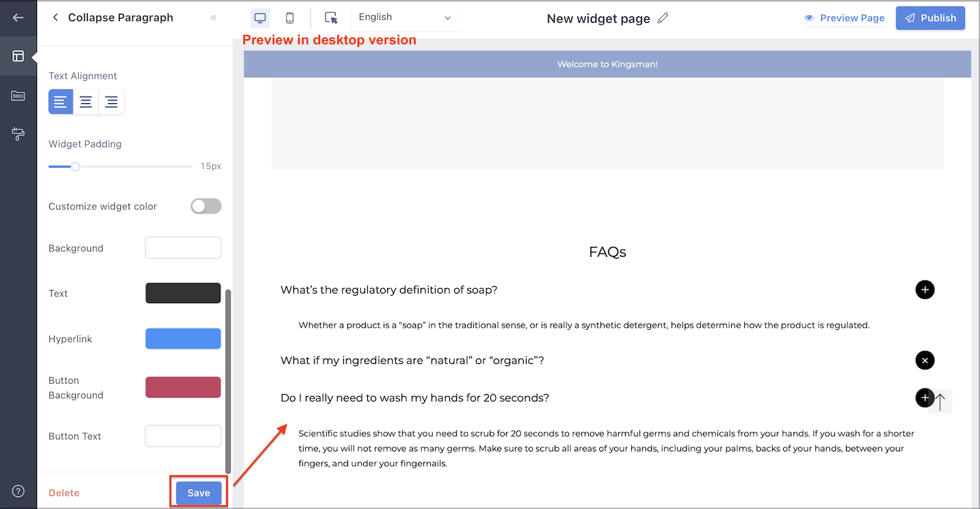Return to dashboard with sidebar back arrow
Screen dimensions: 980x509
[18, 17]
